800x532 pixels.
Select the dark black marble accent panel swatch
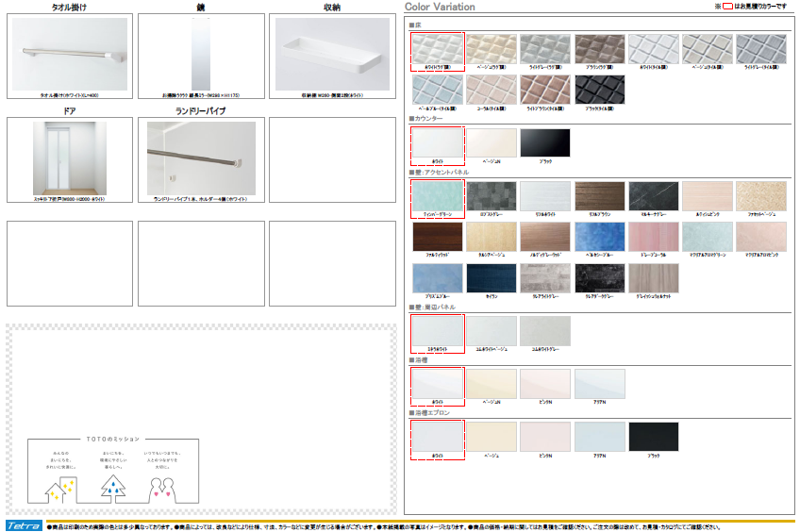(654, 197)
